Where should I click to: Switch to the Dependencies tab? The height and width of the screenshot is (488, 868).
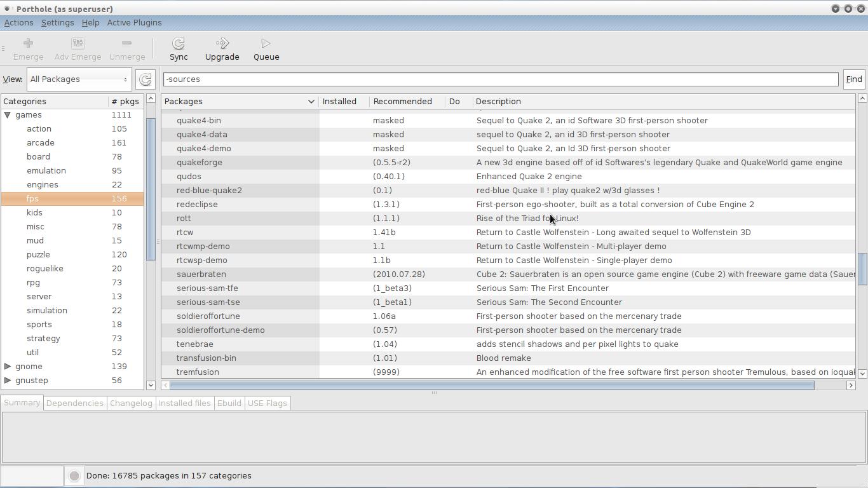point(74,403)
